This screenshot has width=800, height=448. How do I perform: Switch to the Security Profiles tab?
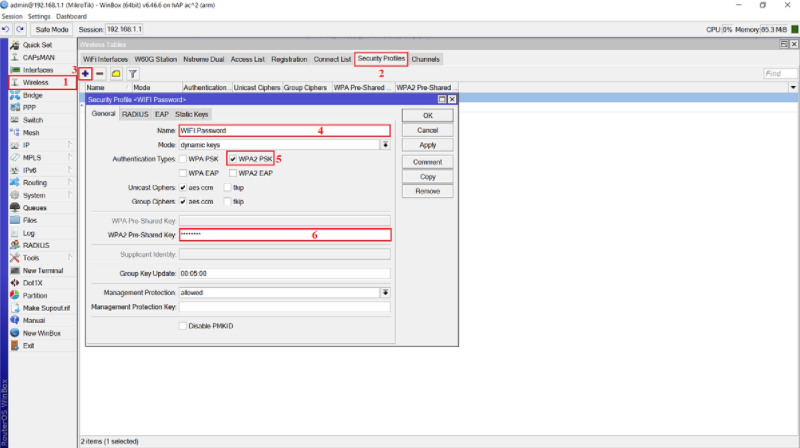[381, 59]
